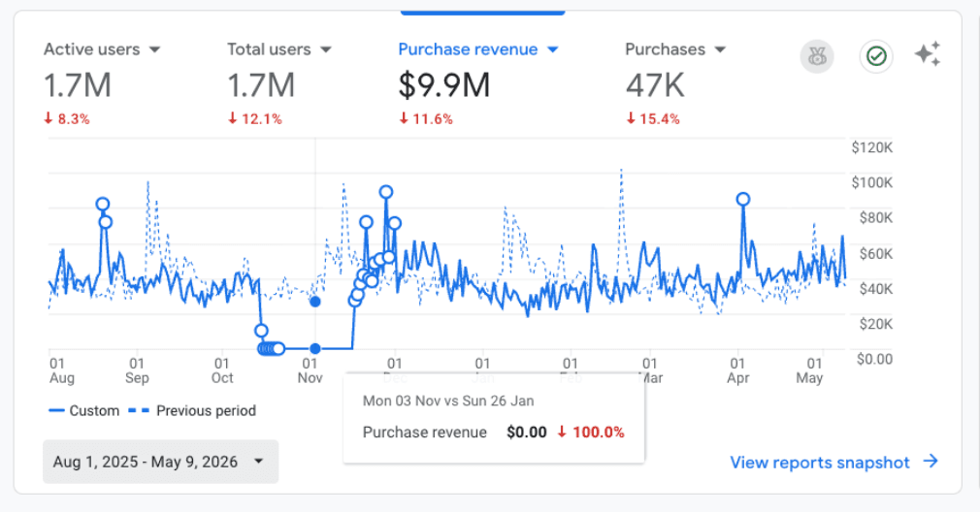
Task: Open the date range picker Aug 1, 2025 - May 9, 2026
Action: pos(161,462)
